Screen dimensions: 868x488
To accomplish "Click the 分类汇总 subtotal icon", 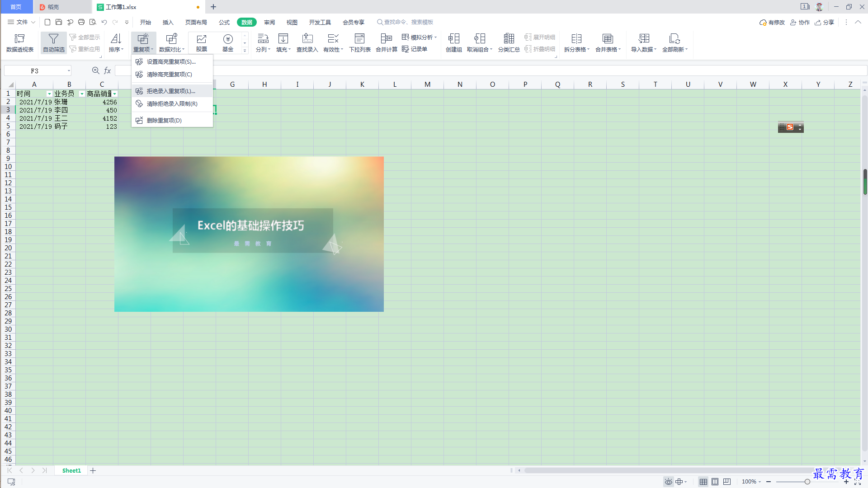I will click(x=509, y=43).
